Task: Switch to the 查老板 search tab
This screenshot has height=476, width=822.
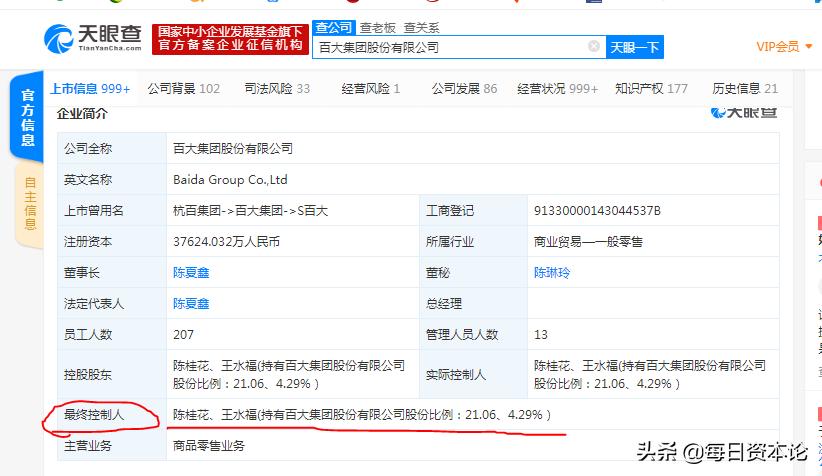Action: tap(377, 28)
